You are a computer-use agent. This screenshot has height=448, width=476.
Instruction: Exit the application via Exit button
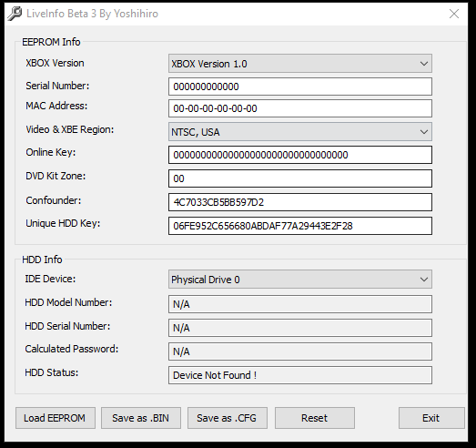click(x=431, y=418)
